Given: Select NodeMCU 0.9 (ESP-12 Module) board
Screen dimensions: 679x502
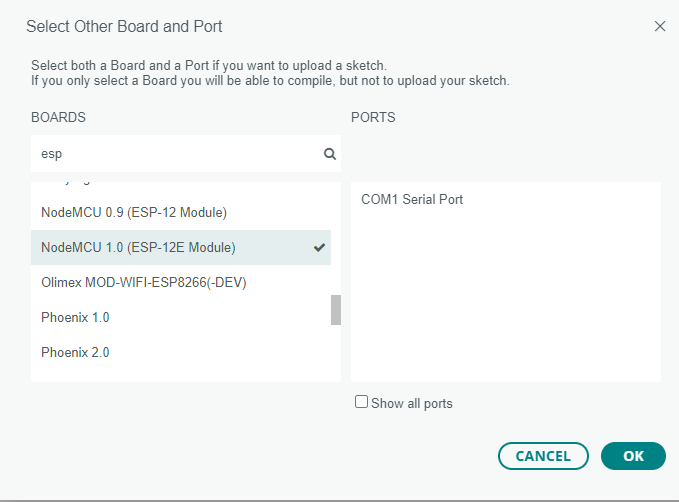Looking at the screenshot, I should (134, 212).
